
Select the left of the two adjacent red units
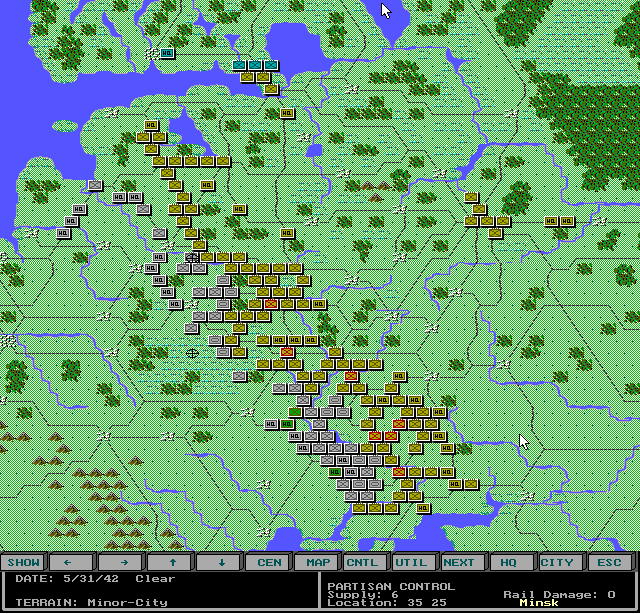coord(375,436)
